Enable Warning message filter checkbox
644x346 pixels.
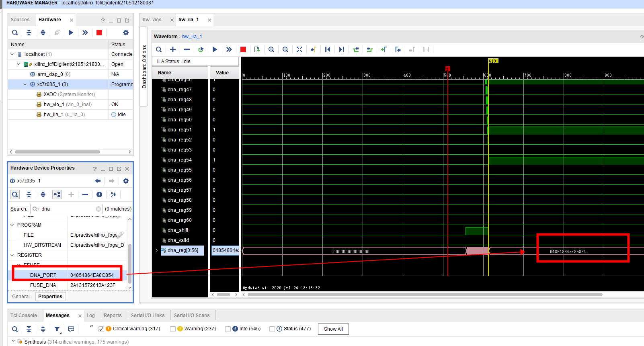(173, 329)
